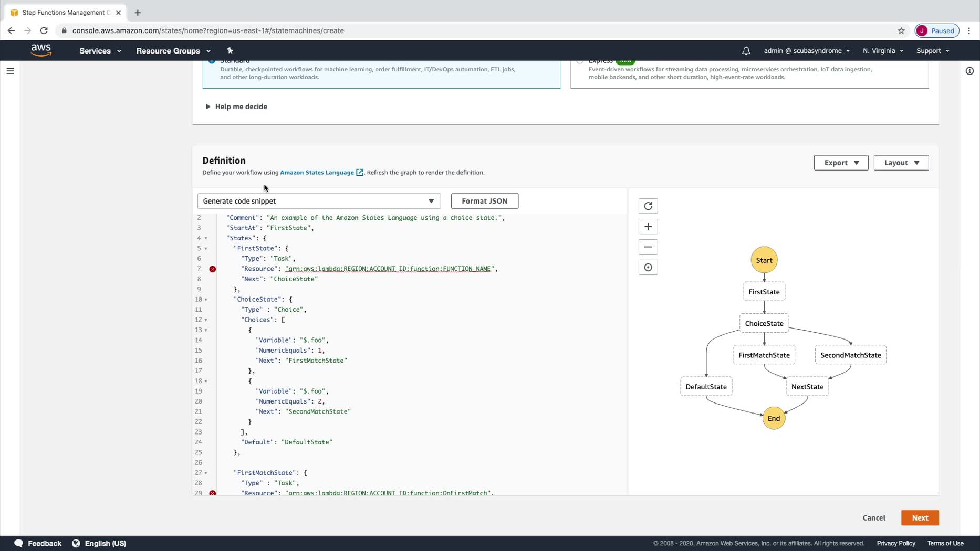Screen dimensions: 980x551
Task: Cancel state machine creation
Action: click(x=874, y=518)
